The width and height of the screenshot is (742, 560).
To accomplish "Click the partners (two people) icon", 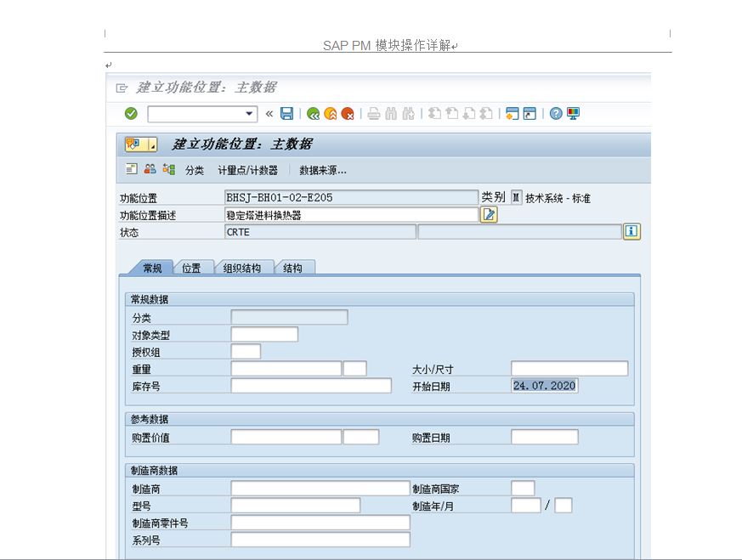I will coord(150,169).
